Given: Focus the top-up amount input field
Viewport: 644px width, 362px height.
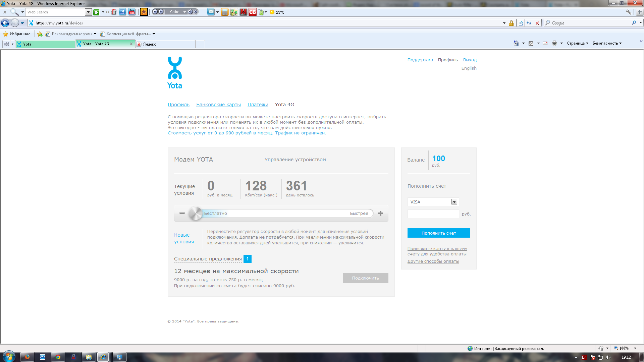Looking at the screenshot, I should [433, 214].
